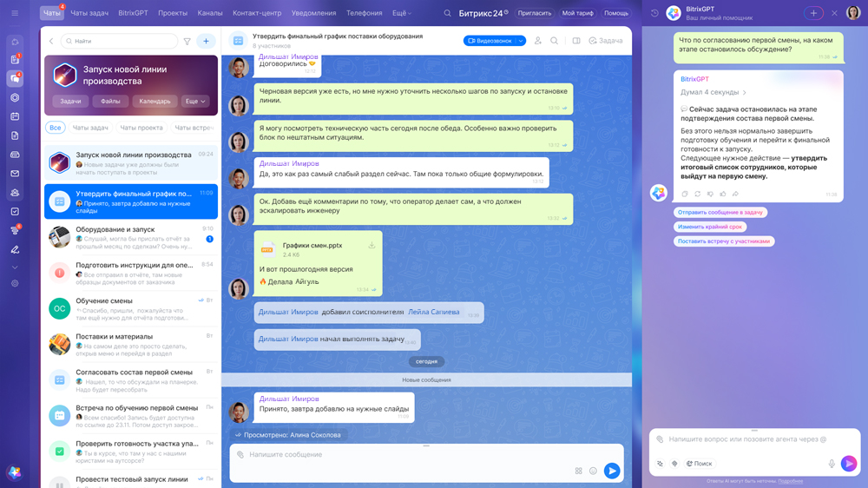Search within the current chat
868x488 pixels.
click(x=554, y=41)
